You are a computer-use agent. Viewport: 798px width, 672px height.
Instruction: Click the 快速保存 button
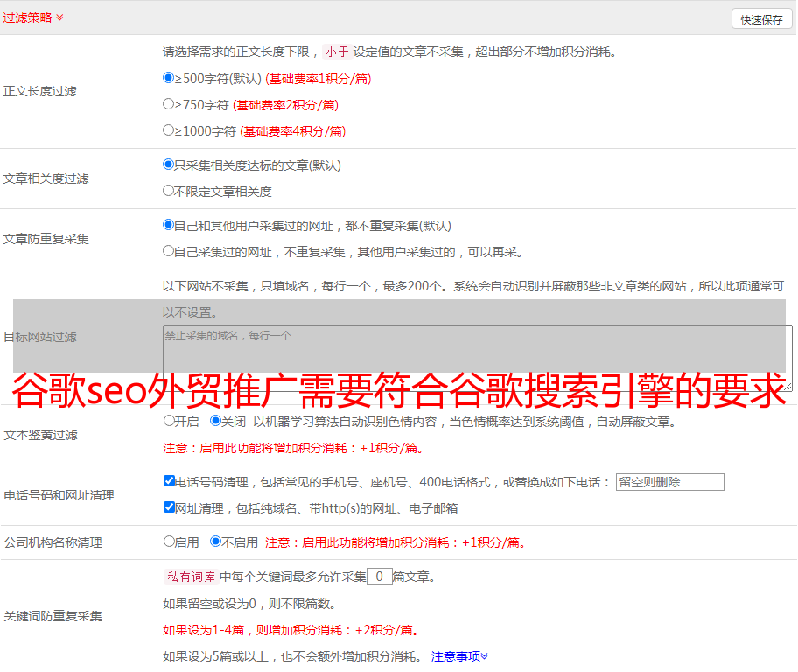coord(761,19)
